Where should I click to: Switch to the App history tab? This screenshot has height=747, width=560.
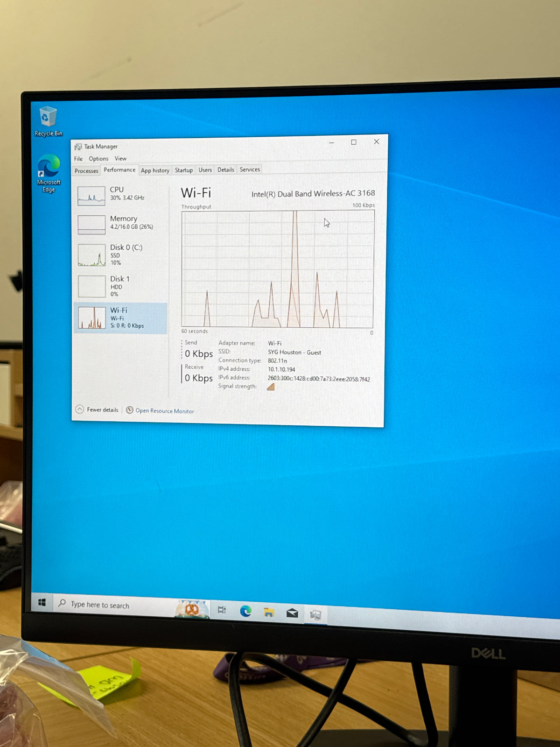[155, 170]
